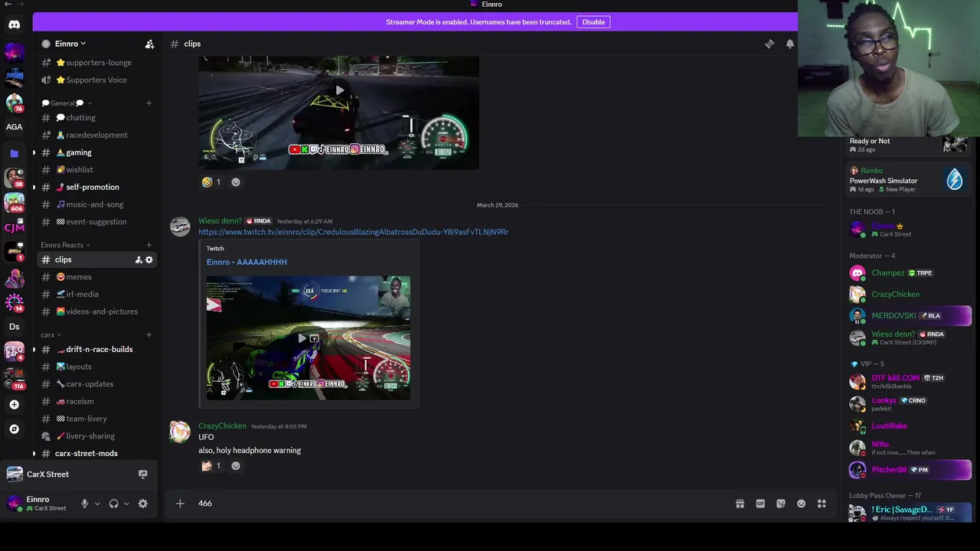Select the memes channel
The image size is (980, 551).
(x=96, y=277)
